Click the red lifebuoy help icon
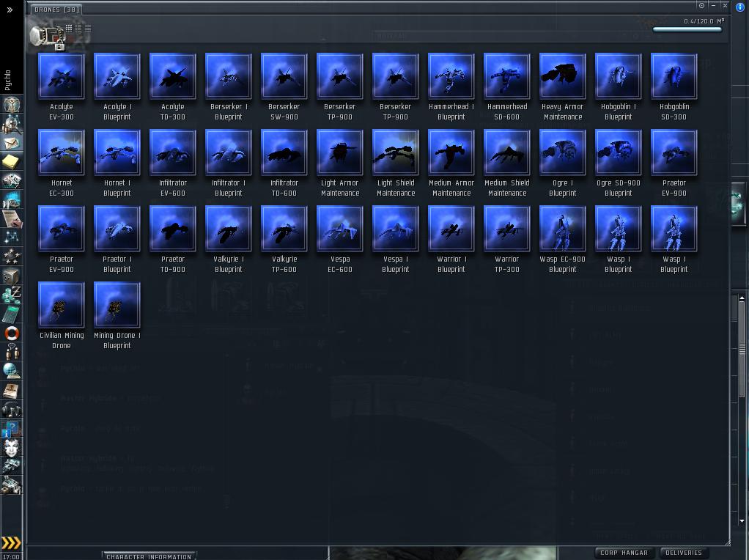Image resolution: width=749 pixels, height=560 pixels. 12,333
